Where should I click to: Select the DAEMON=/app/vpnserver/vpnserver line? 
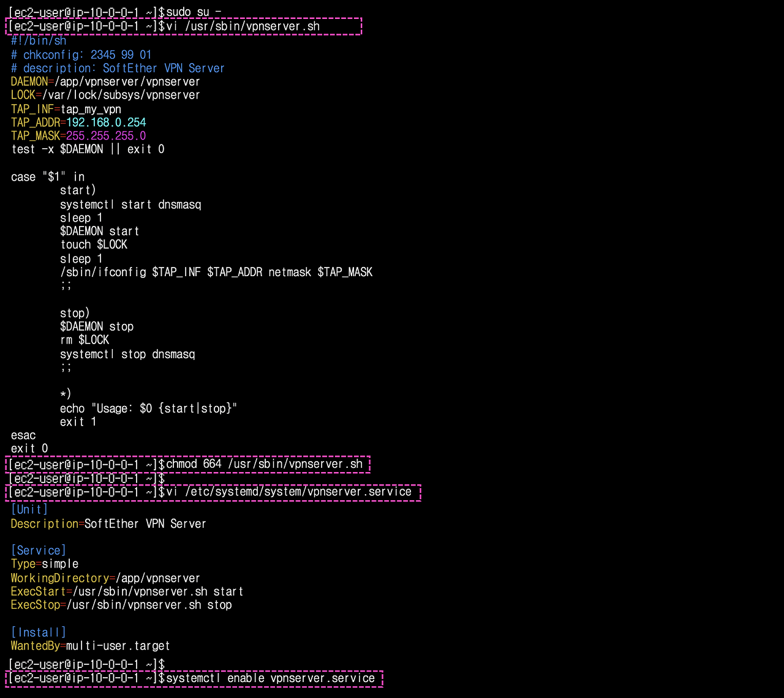[105, 81]
